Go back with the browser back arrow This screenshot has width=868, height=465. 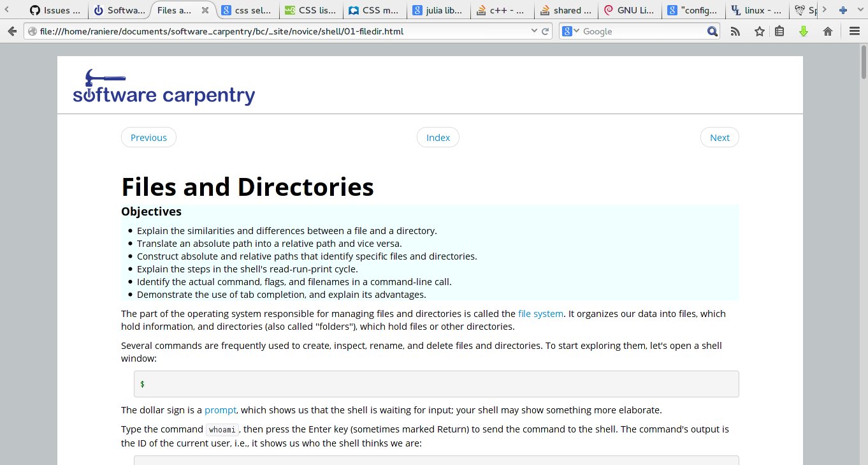click(x=11, y=31)
